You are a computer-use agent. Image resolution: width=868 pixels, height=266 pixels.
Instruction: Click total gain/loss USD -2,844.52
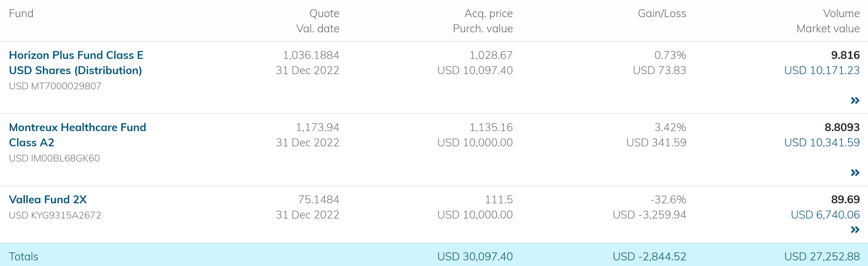(649, 256)
